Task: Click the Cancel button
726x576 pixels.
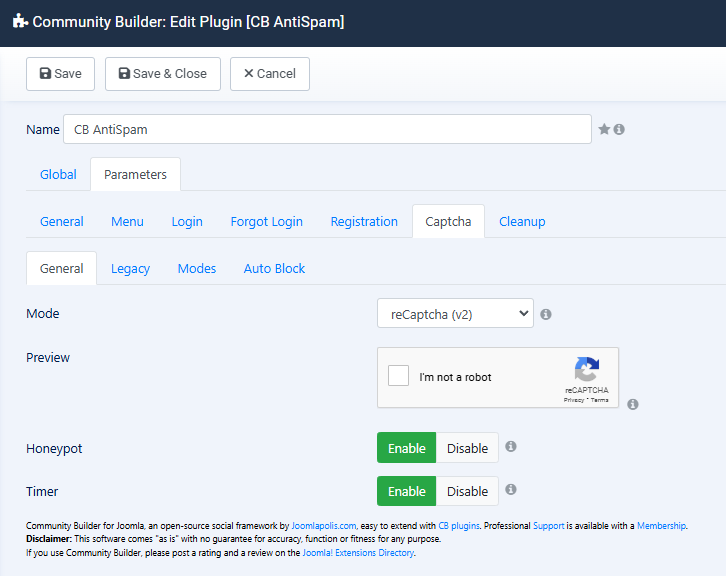Action: click(270, 74)
